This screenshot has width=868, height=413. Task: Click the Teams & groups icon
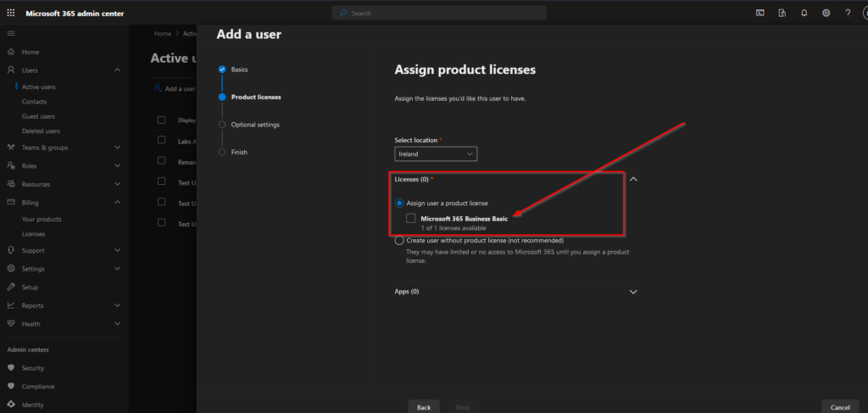(x=11, y=148)
